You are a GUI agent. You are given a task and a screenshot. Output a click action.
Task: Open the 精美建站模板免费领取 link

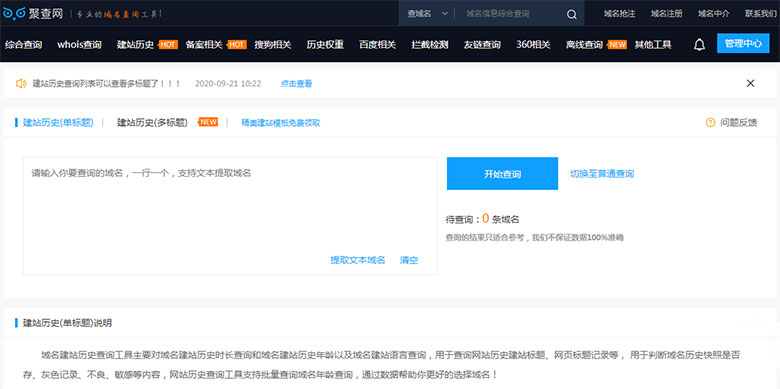281,123
